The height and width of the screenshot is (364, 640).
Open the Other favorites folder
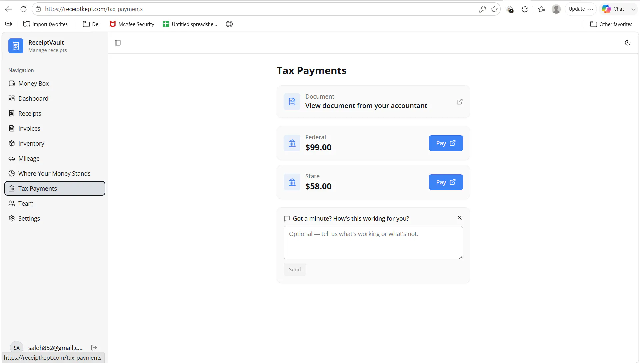pyautogui.click(x=611, y=24)
